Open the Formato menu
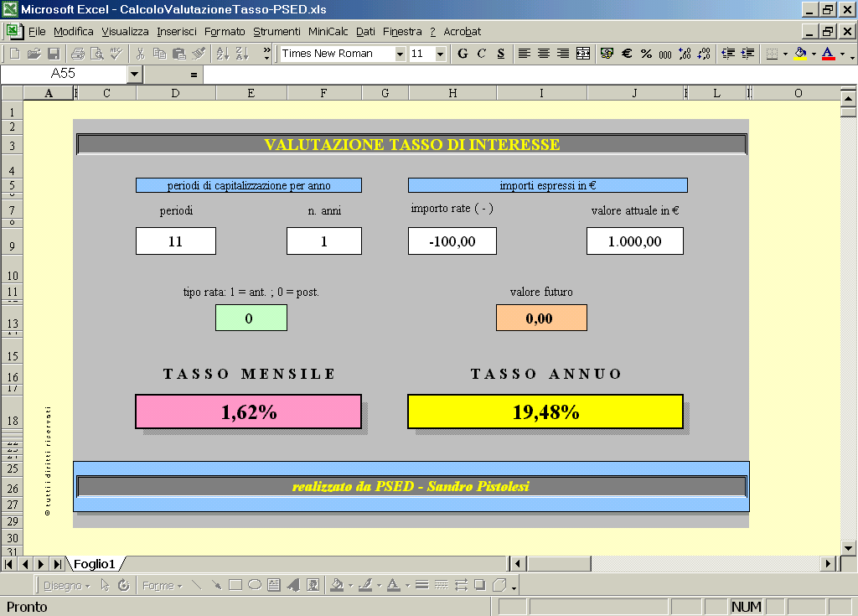Image resolution: width=858 pixels, height=616 pixels. tap(225, 31)
